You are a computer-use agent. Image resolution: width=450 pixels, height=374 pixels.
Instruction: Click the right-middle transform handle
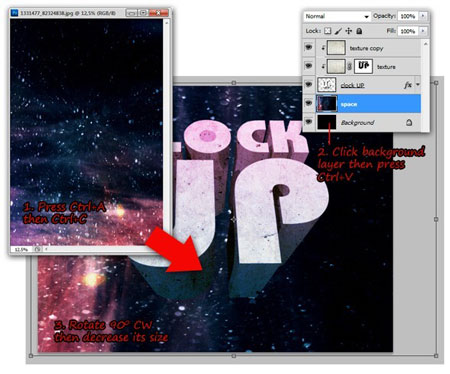tap(436, 219)
